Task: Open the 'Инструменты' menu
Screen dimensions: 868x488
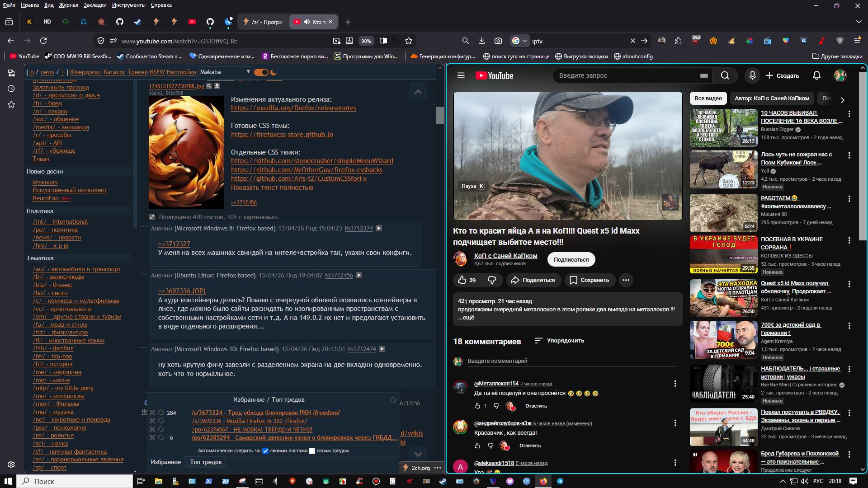Action: [129, 5]
